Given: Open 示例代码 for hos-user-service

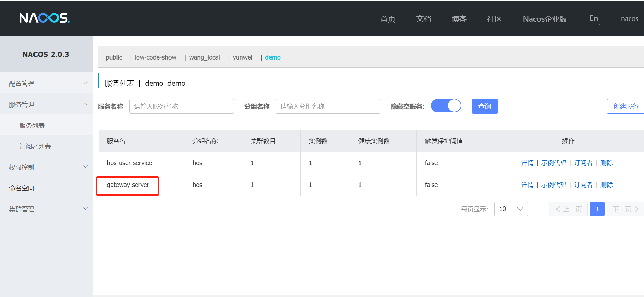Looking at the screenshot, I should click(x=554, y=163).
